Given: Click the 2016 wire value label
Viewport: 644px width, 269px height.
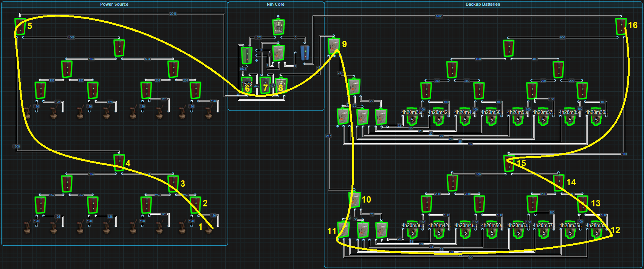Looking at the screenshot, I should 173,14.
